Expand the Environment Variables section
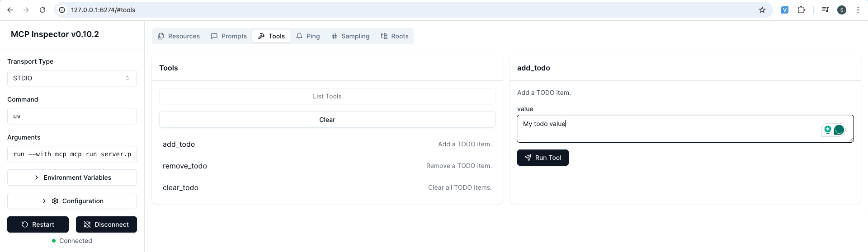Image resolution: width=868 pixels, height=252 pixels. pos(72,177)
